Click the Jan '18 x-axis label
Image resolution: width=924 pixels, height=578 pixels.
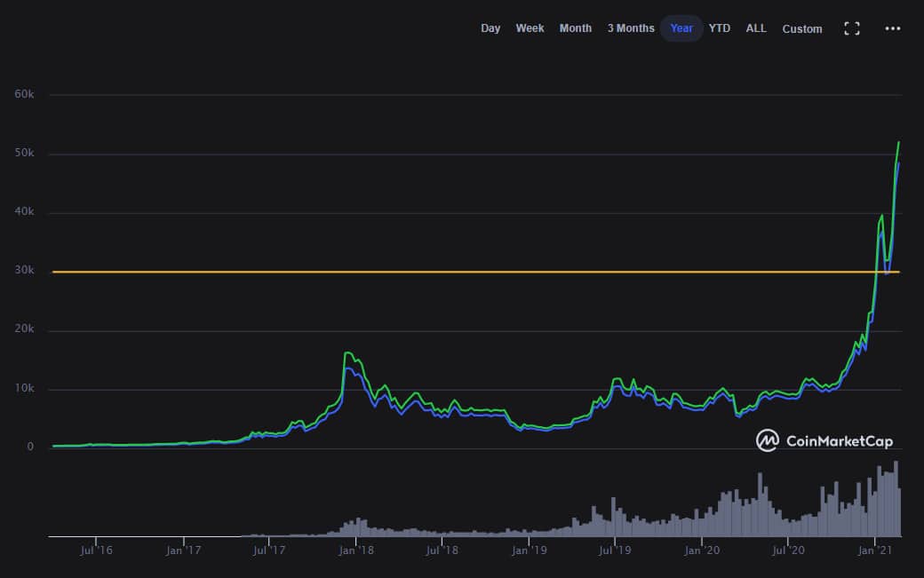click(x=356, y=550)
